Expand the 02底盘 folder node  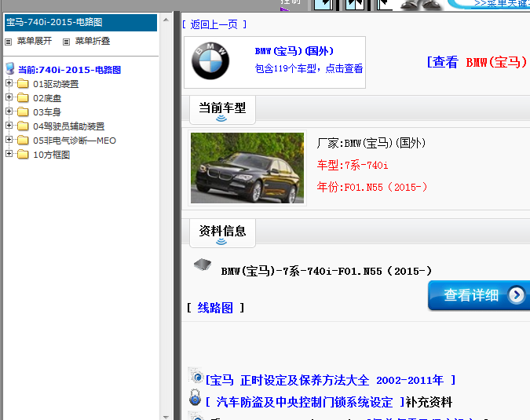tap(9, 97)
